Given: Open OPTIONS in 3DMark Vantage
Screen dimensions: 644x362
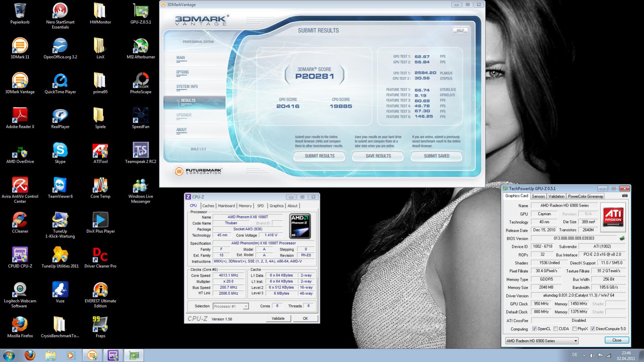Looking at the screenshot, I should coord(183,72).
